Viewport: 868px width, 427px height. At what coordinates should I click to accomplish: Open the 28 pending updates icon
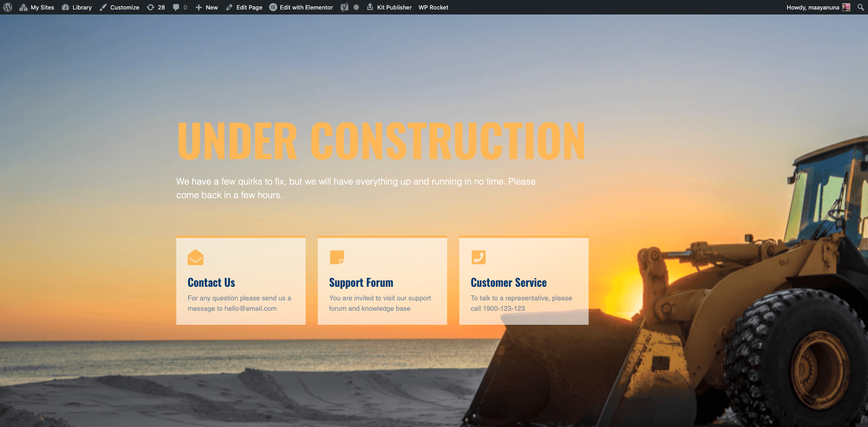[x=156, y=7]
